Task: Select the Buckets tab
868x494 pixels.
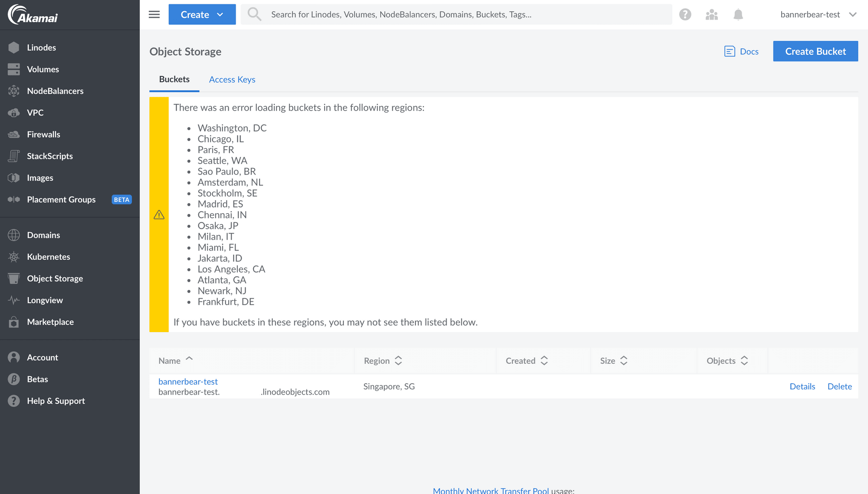Action: tap(174, 79)
